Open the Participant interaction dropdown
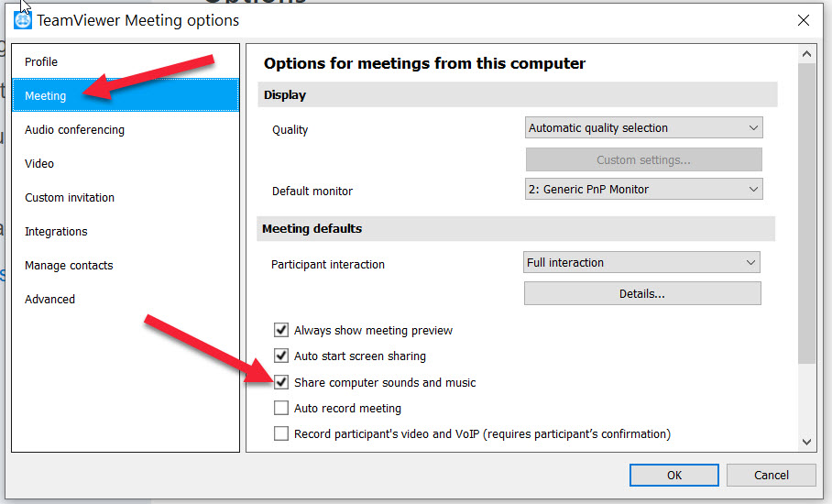 641,262
